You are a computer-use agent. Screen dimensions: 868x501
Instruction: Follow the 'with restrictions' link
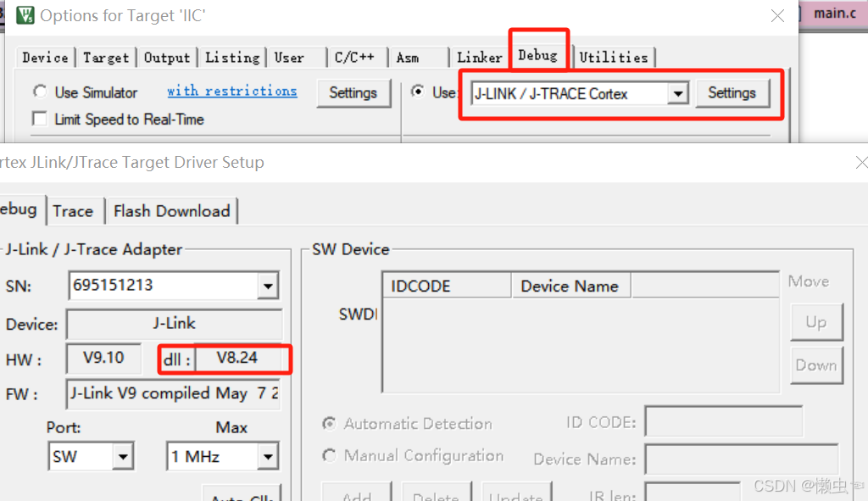pyautogui.click(x=232, y=92)
